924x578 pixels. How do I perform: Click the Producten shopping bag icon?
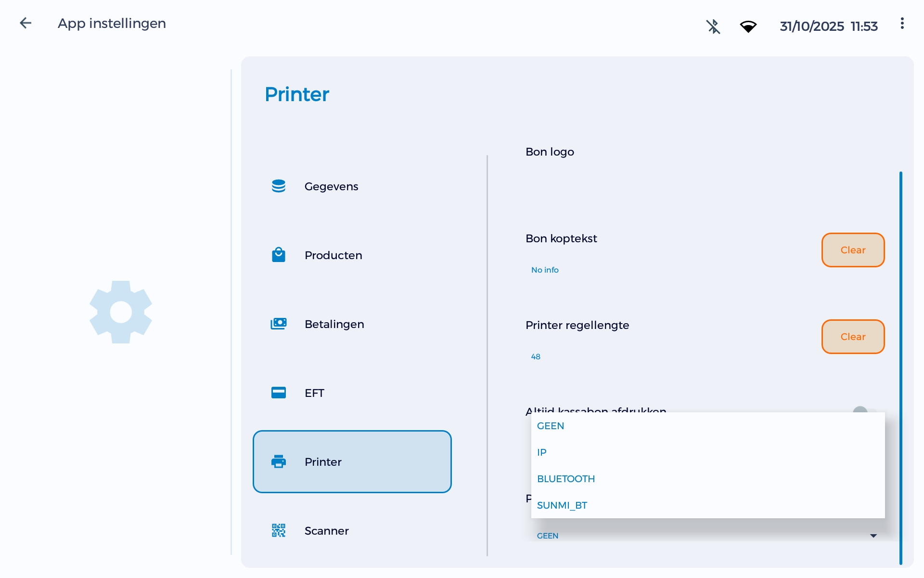point(279,255)
